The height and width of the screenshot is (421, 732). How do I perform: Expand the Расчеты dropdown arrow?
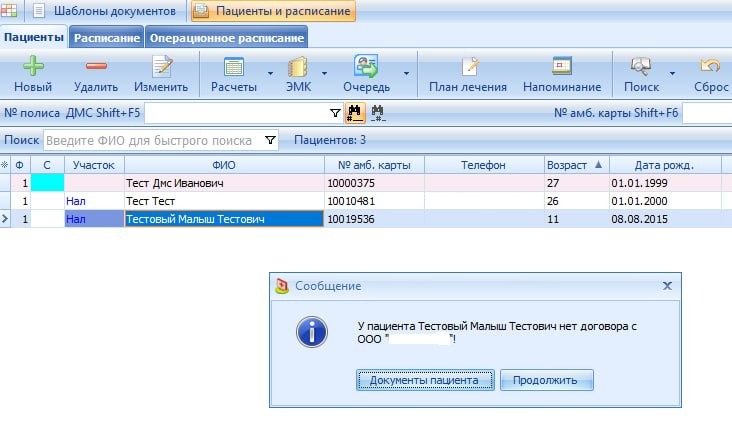[270, 73]
